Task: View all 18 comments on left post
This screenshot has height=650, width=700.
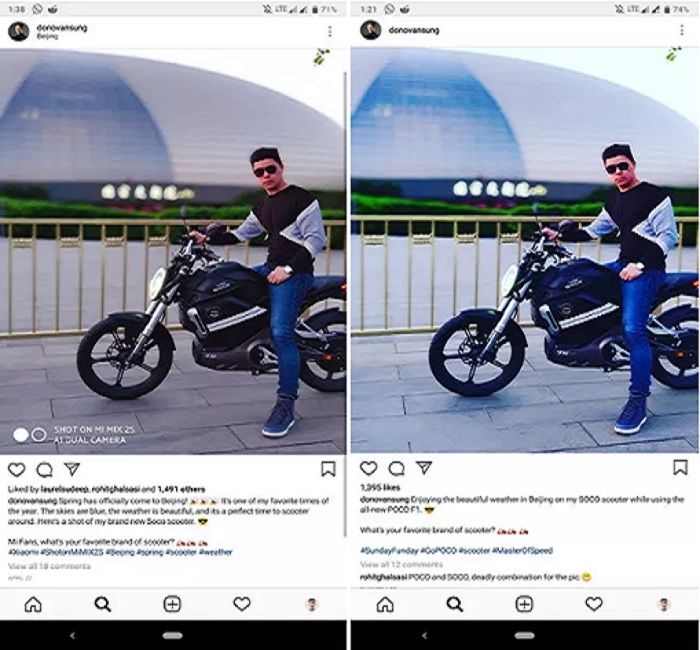Action: coord(49,566)
